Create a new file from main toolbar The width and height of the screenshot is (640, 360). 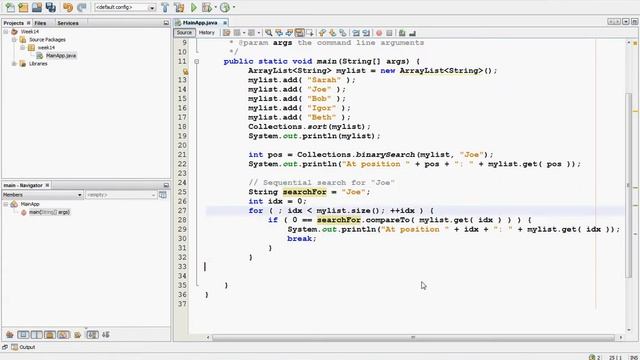point(10,7)
